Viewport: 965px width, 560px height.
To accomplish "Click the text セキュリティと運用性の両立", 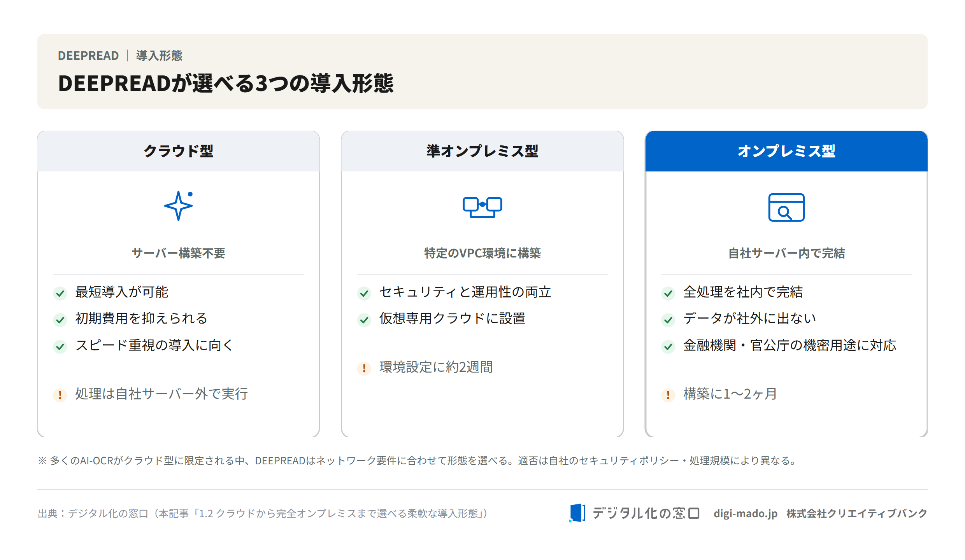I will pos(465,292).
